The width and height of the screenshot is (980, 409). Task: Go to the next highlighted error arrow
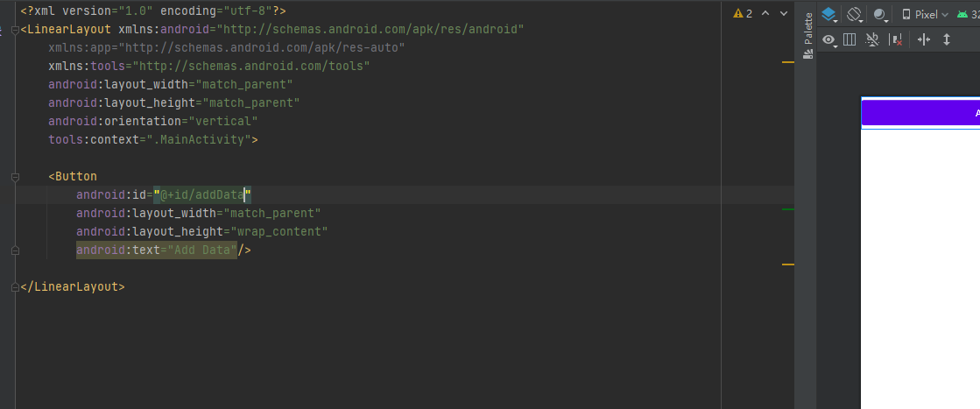point(784,13)
